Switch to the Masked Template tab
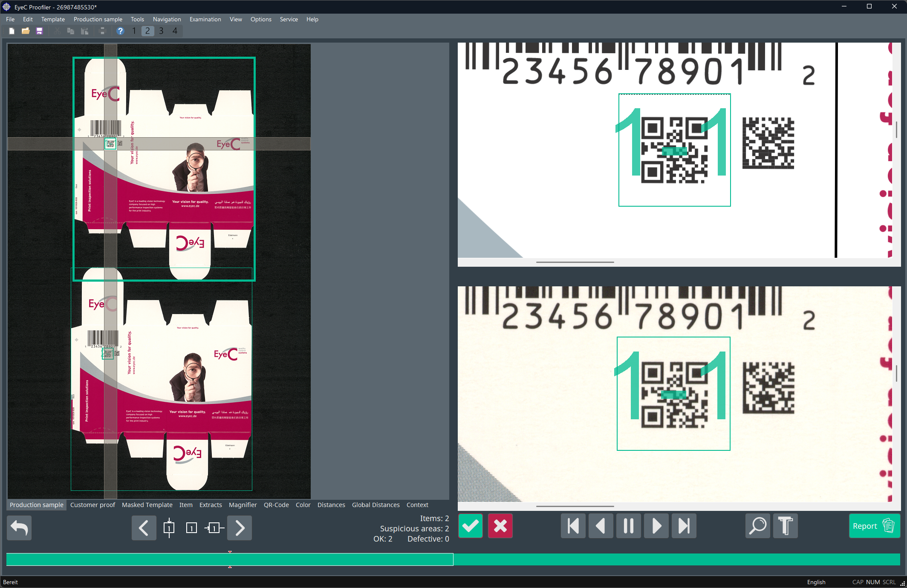Screen dimensions: 907x588 tap(147, 505)
